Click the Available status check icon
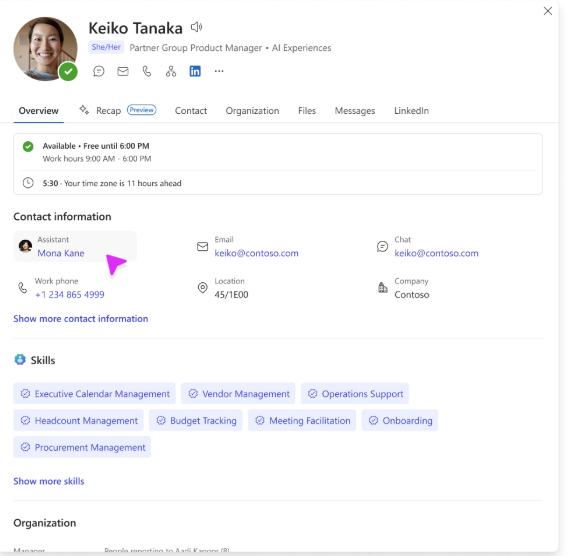 (28, 146)
